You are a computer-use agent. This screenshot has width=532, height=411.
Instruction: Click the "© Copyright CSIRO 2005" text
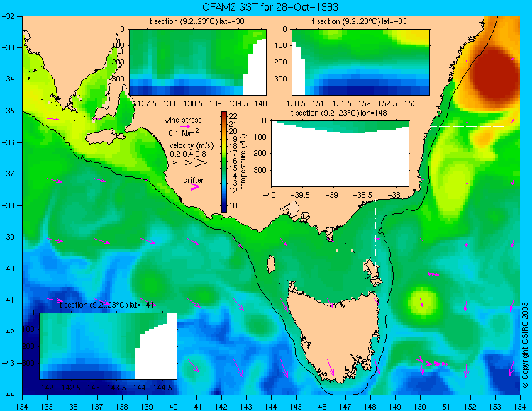[x=525, y=345]
